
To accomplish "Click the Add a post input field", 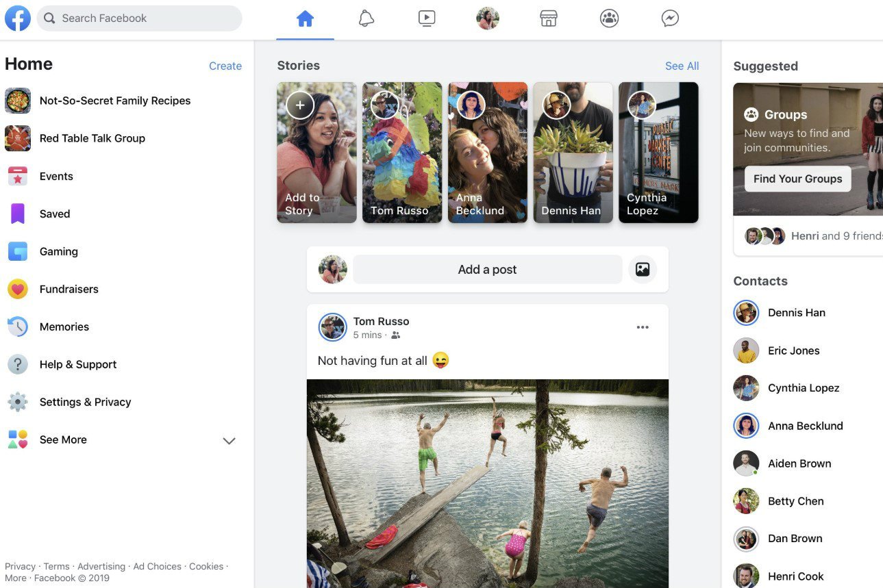I will point(487,269).
